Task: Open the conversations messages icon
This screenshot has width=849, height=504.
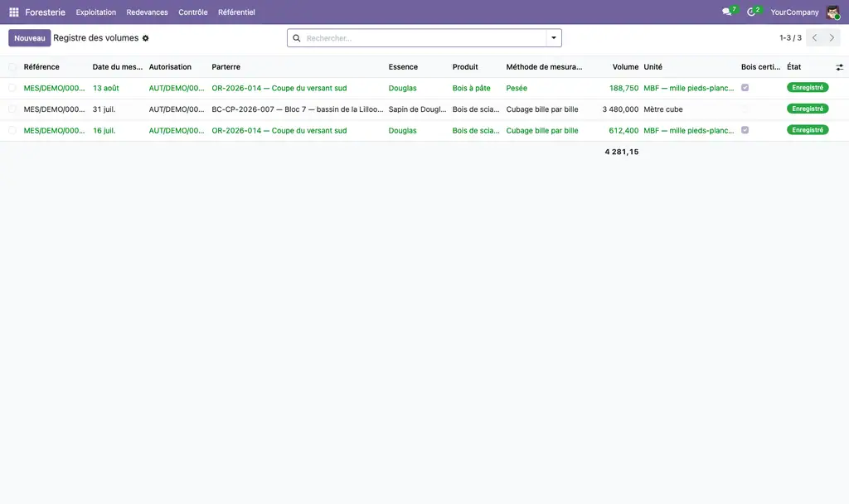Action: (726, 12)
